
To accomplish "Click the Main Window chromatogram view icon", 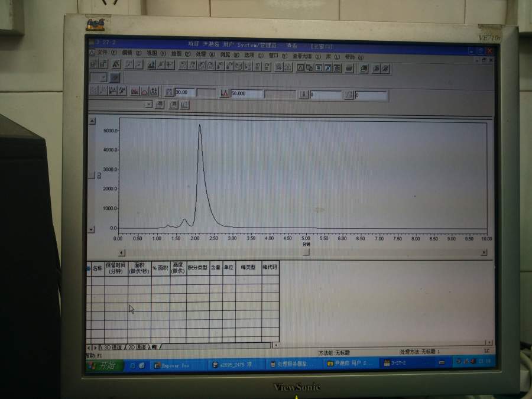I will click(x=301, y=67).
